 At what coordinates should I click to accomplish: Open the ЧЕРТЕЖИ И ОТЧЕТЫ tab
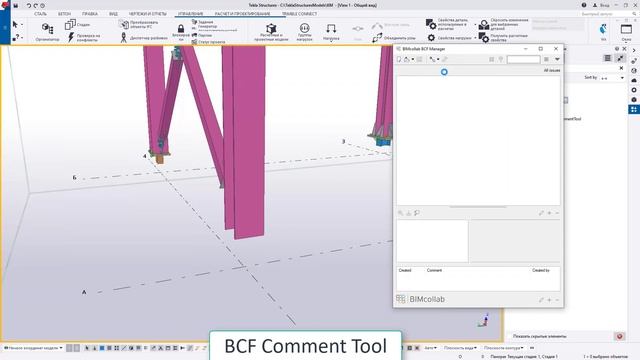click(148, 14)
